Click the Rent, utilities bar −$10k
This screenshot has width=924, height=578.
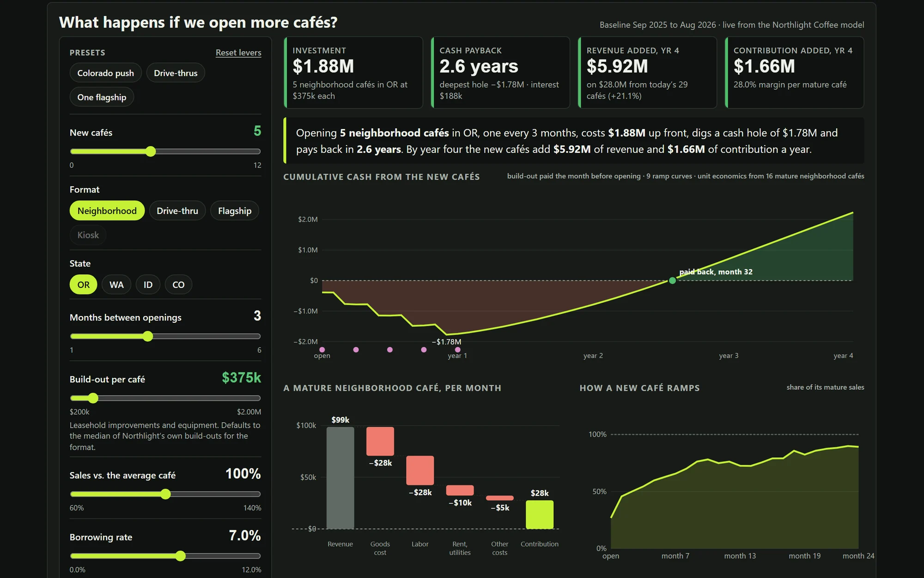click(x=460, y=490)
